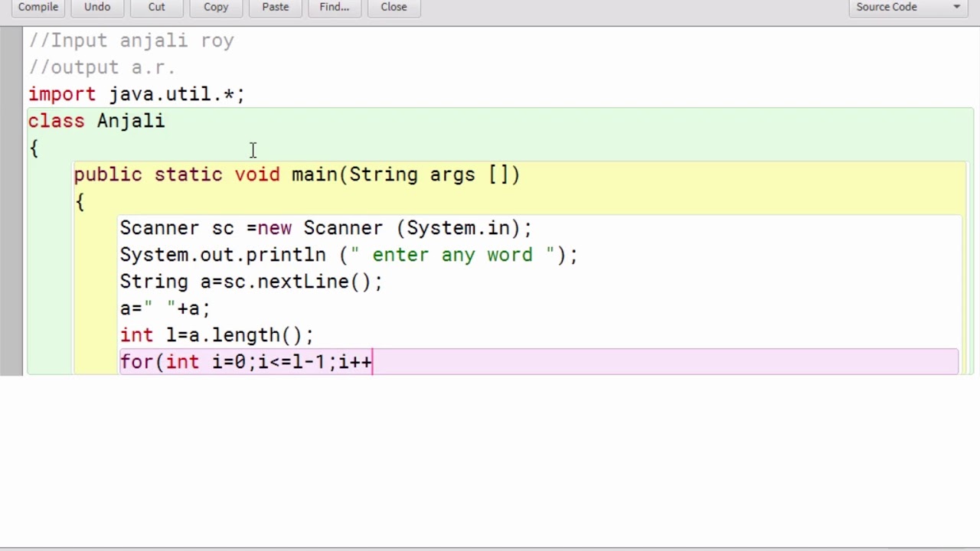The width and height of the screenshot is (980, 551).
Task: Click the for loop line being typed
Action: click(x=246, y=363)
